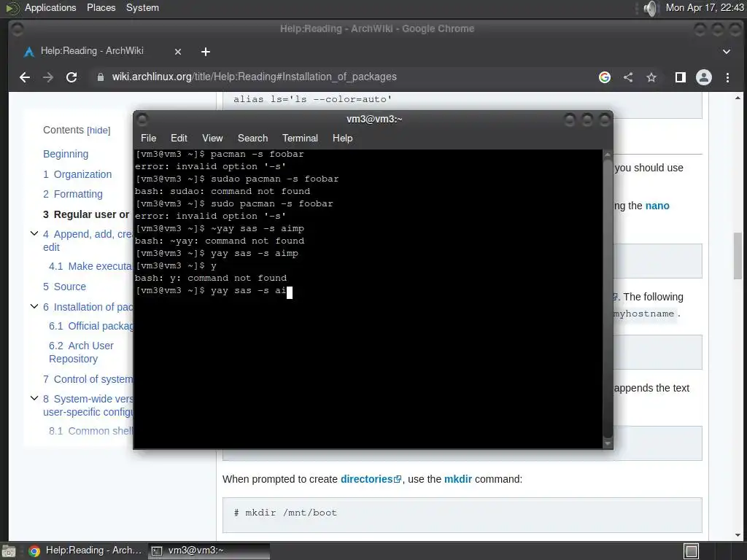
Task: Click Chrome window menu button in title bar
Action: [18, 29]
